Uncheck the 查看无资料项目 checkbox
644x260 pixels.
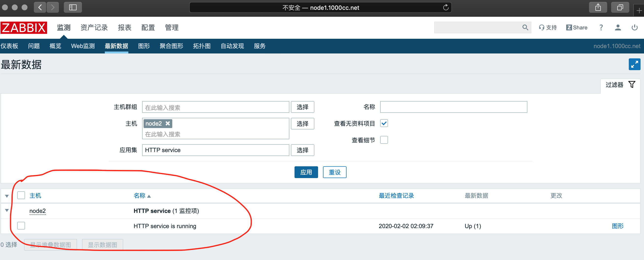click(384, 123)
